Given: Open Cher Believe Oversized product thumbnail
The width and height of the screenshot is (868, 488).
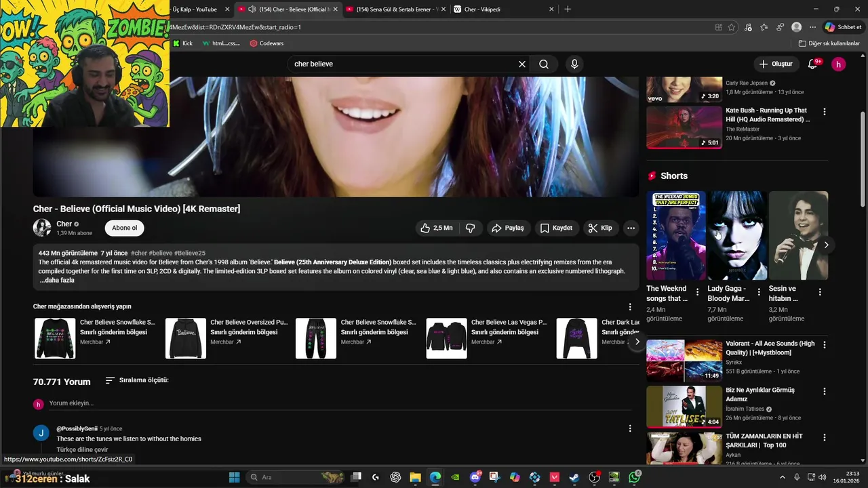Looking at the screenshot, I should coord(186,338).
